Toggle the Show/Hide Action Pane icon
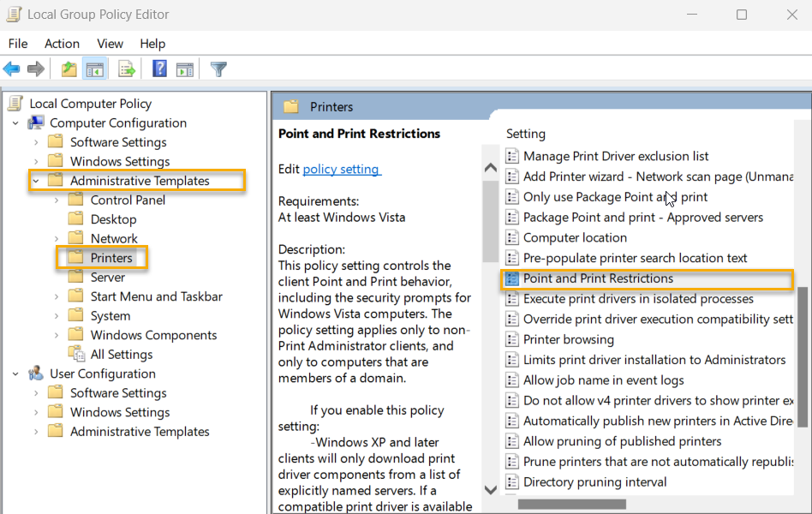The height and width of the screenshot is (514, 812). point(185,69)
